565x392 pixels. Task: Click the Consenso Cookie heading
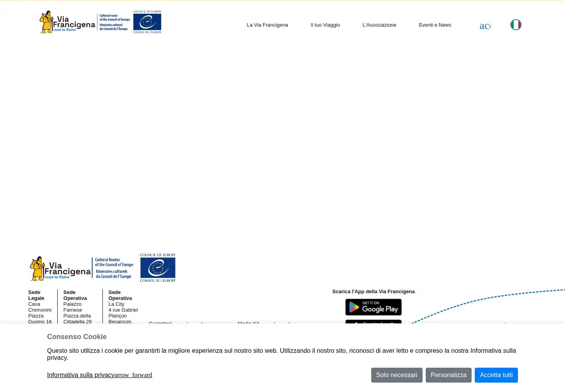77,337
